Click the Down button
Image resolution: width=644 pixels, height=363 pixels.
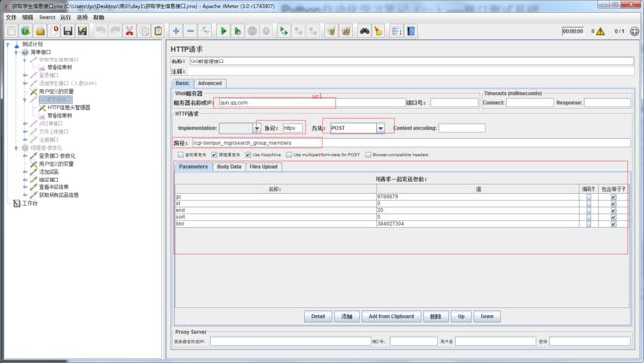click(486, 317)
